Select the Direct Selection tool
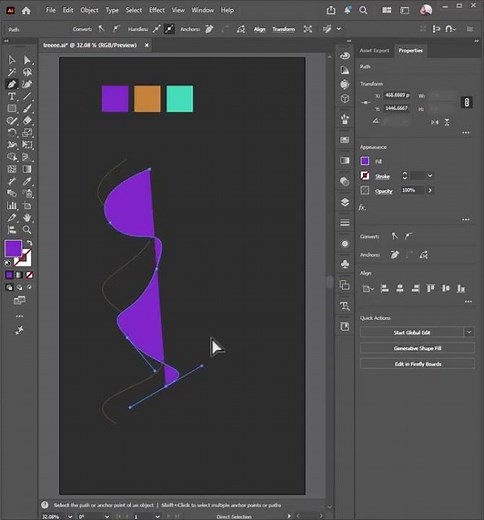Viewport: 484px width, 520px height. pos(27,60)
